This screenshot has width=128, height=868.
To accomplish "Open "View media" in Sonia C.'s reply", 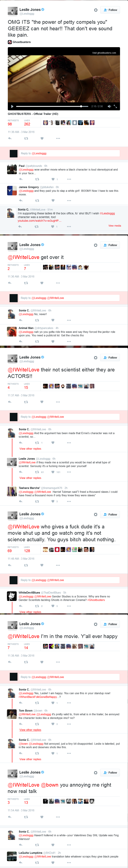I will click(115, 226).
